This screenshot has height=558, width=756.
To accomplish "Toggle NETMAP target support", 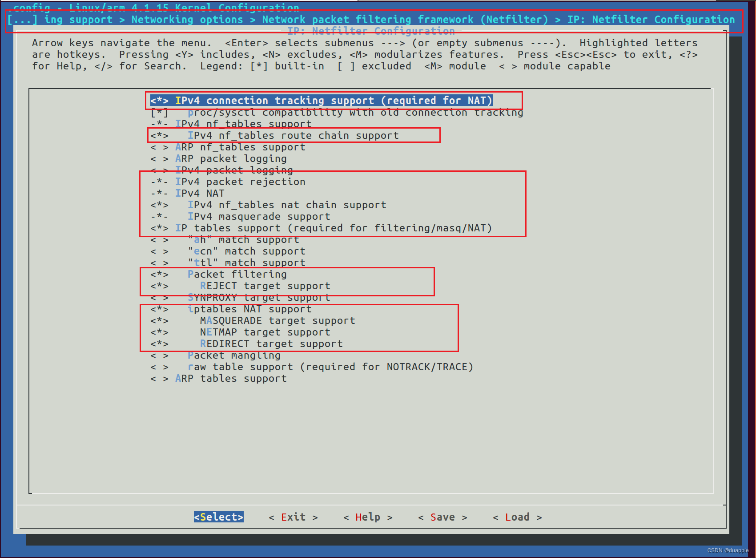I will point(240,332).
